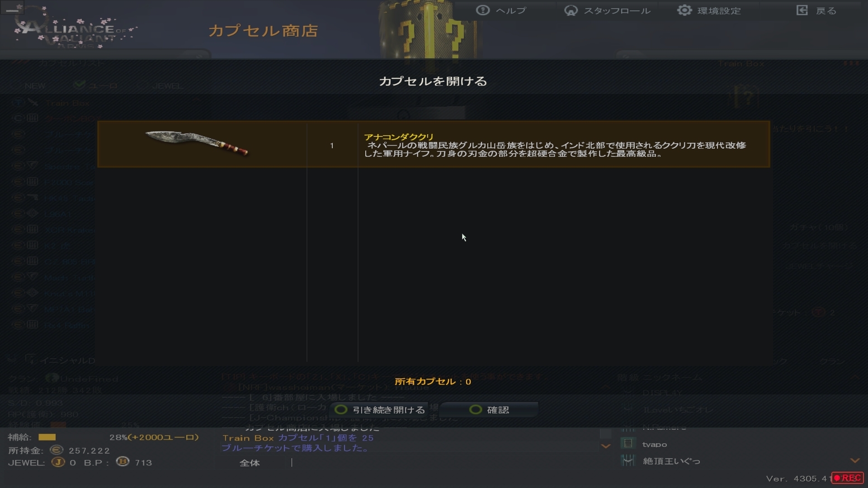Image resolution: width=868 pixels, height=488 pixels.
Task: Toggle the ユーロ checkmark filter
Action: pos(79,84)
